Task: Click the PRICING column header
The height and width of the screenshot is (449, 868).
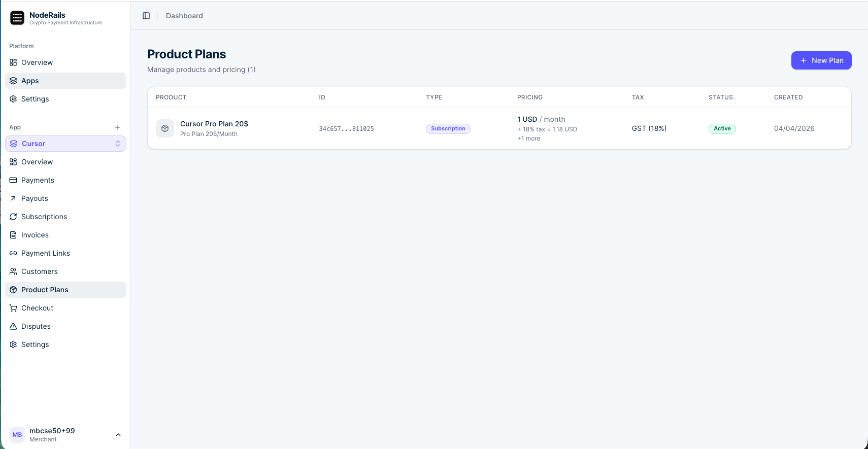Action: tap(530, 97)
